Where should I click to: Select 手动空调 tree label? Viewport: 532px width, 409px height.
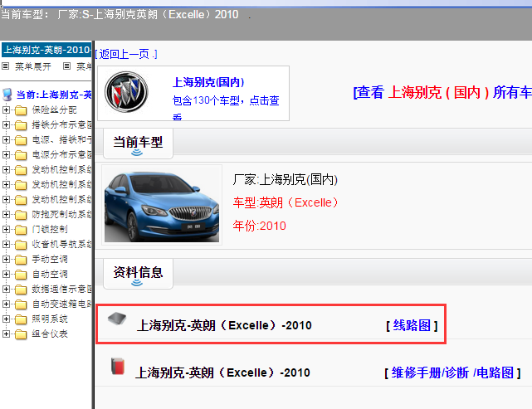click(50, 259)
